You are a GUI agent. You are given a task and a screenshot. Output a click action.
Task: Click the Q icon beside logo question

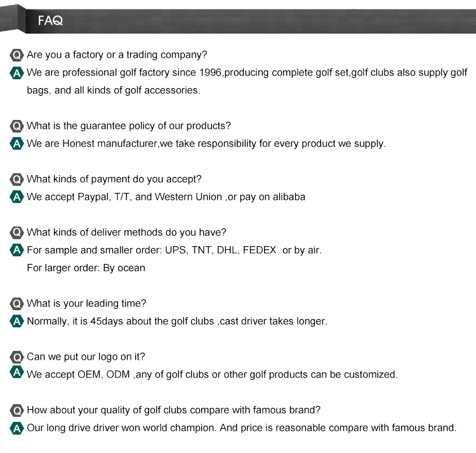pyautogui.click(x=17, y=357)
